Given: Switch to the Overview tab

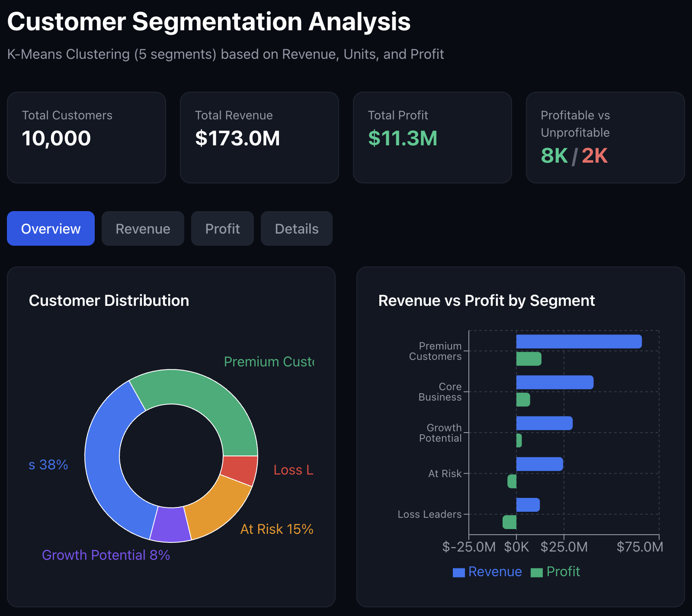Looking at the screenshot, I should click(51, 228).
